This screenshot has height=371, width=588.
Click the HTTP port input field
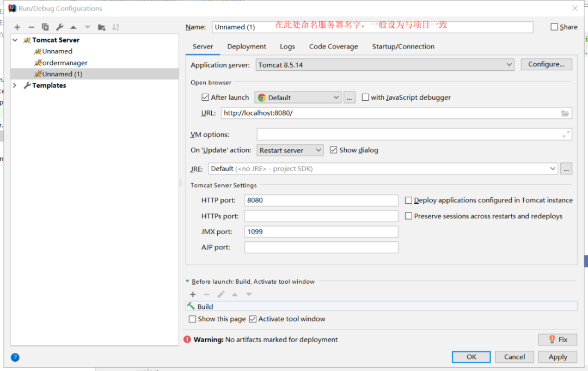click(321, 200)
